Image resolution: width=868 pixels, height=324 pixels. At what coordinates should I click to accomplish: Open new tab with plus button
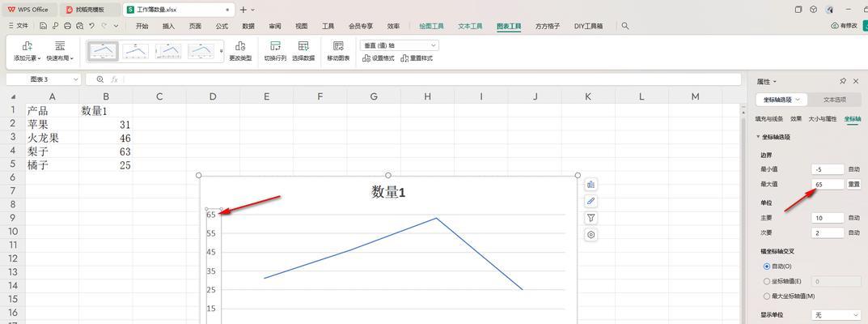pyautogui.click(x=243, y=10)
